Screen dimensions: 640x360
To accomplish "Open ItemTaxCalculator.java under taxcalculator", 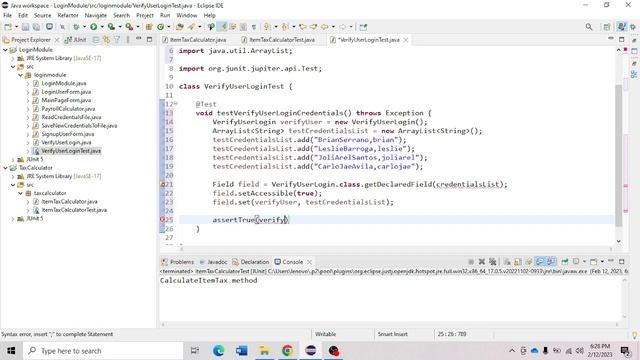I will (x=69, y=201).
